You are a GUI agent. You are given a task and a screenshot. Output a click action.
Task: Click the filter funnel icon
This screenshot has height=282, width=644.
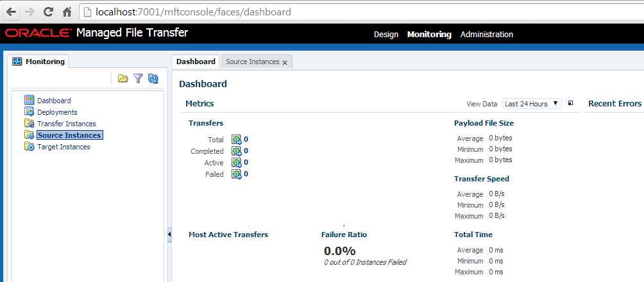point(138,78)
